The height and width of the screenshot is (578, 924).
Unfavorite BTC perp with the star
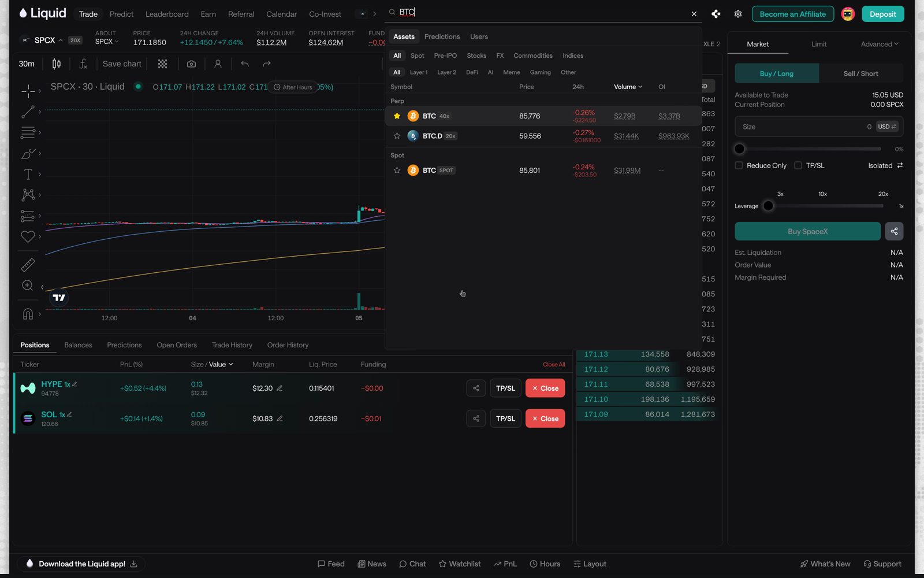pos(397,116)
